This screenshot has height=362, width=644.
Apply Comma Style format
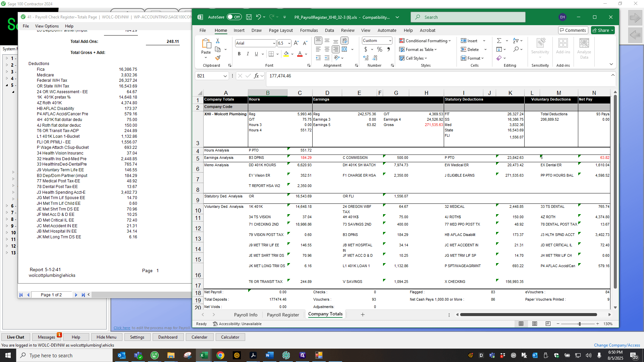pyautogui.click(x=388, y=49)
